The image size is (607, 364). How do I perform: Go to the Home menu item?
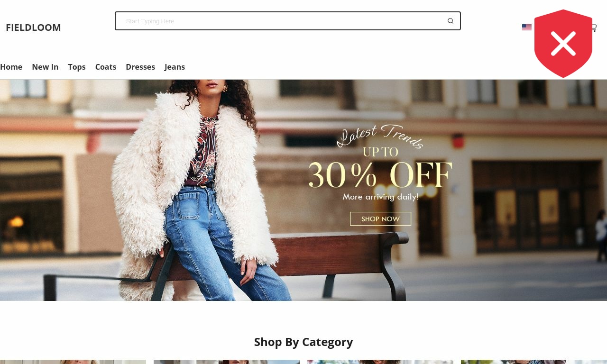click(x=11, y=67)
